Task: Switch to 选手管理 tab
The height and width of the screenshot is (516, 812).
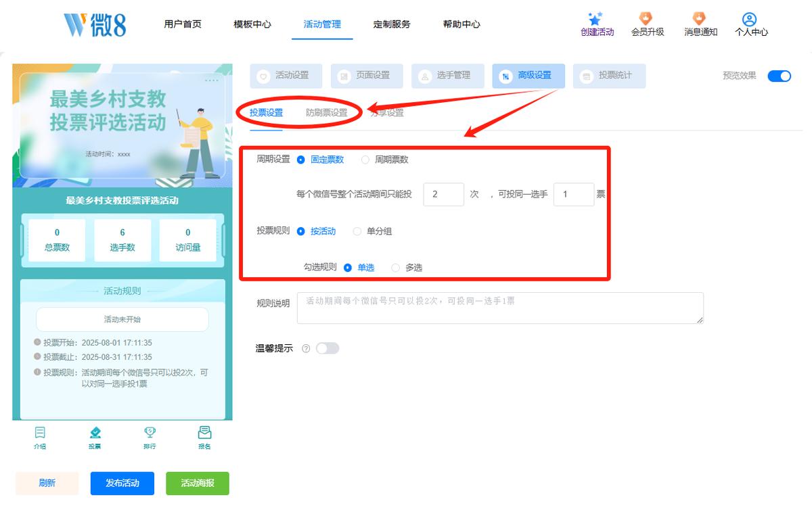Action: 447,76
